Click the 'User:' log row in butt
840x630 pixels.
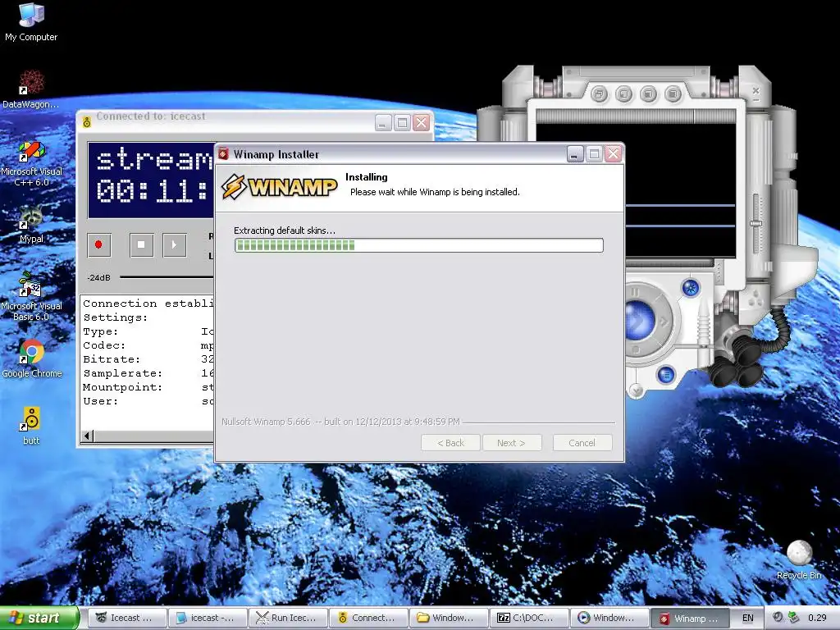[148, 400]
